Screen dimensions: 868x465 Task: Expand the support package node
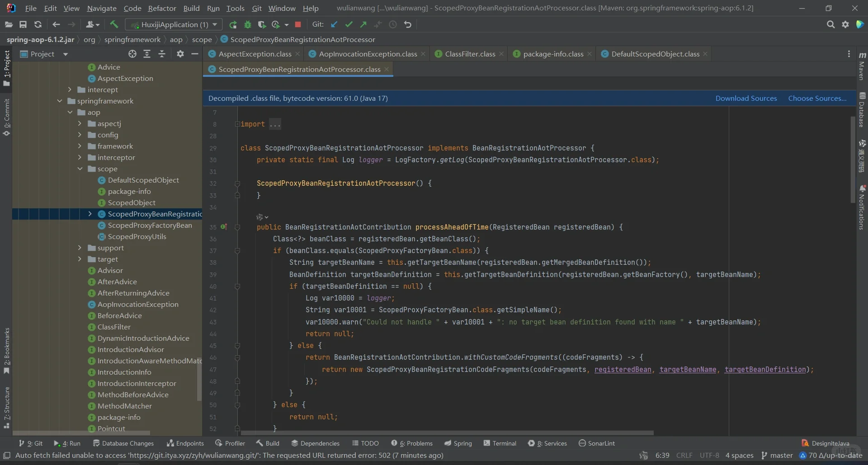click(x=80, y=248)
